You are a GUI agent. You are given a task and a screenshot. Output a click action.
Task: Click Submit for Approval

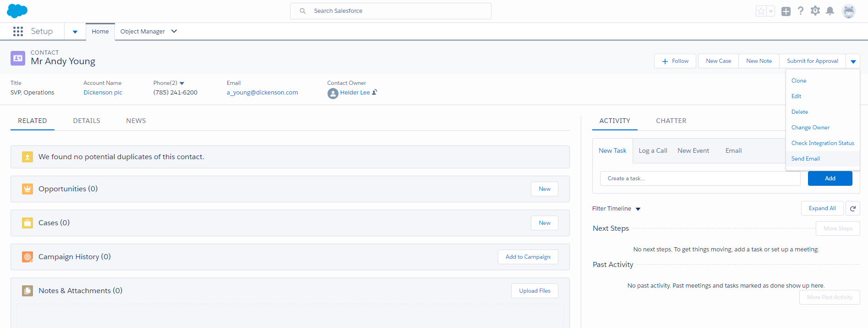point(813,61)
